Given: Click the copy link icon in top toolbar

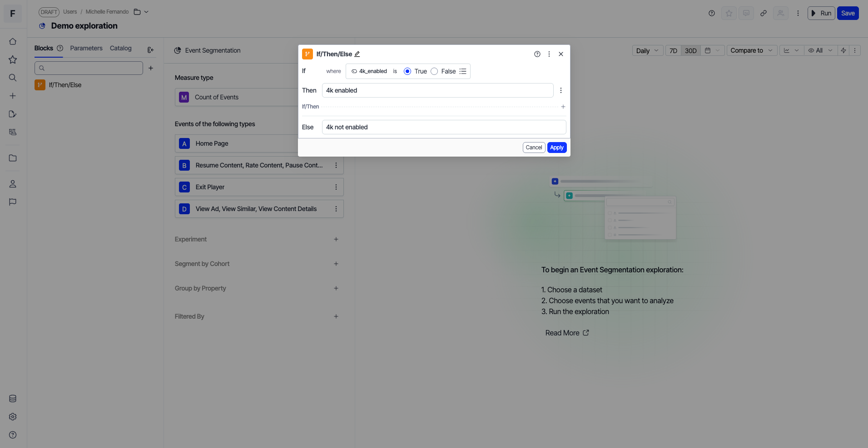Looking at the screenshot, I should click(764, 13).
